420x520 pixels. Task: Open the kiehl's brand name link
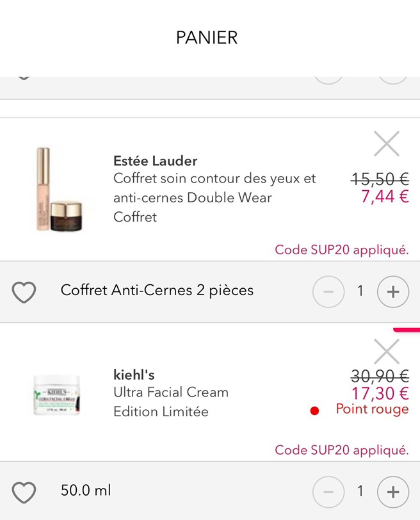click(134, 375)
